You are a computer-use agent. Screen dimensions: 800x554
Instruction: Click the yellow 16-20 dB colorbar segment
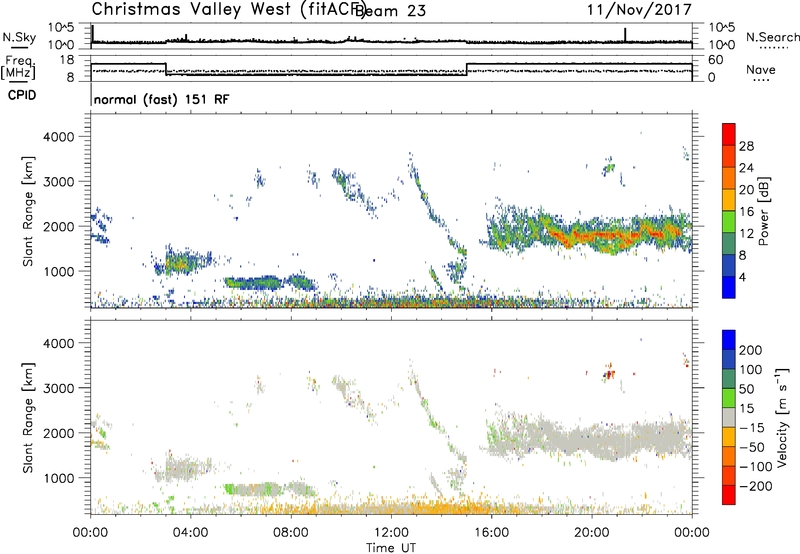tap(729, 199)
